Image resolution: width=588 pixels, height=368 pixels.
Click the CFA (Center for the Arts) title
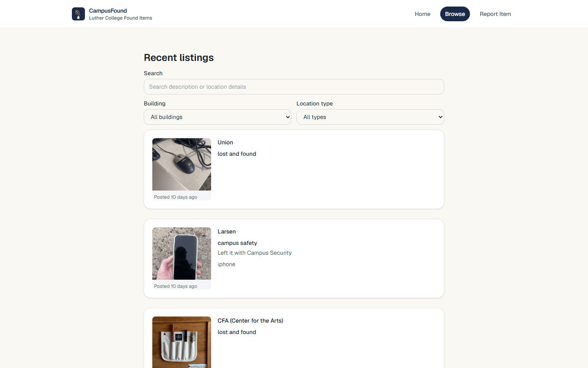coord(250,321)
